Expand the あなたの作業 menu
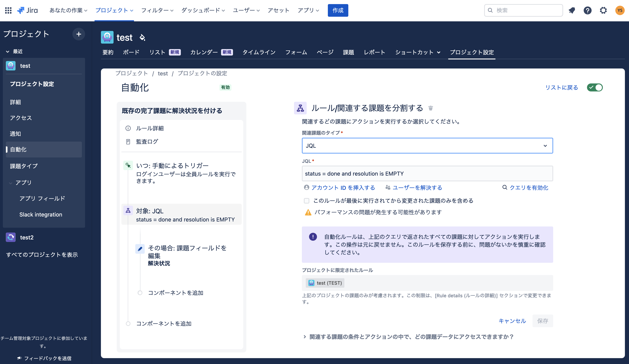This screenshot has height=364, width=629. click(x=68, y=10)
